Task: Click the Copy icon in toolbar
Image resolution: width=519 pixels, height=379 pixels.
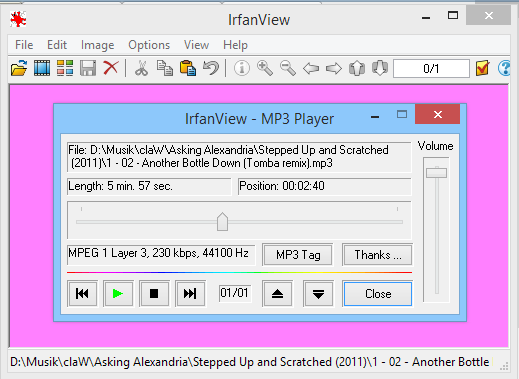Action: point(165,68)
